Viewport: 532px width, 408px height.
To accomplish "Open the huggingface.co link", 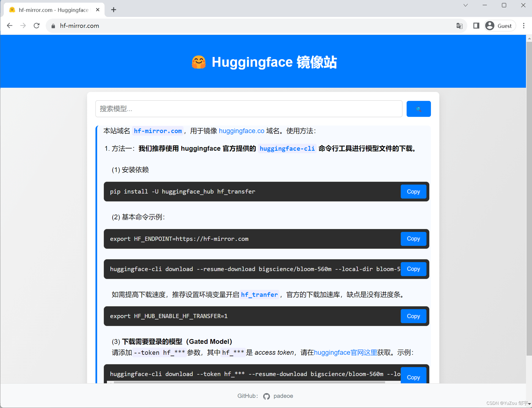I will click(241, 131).
